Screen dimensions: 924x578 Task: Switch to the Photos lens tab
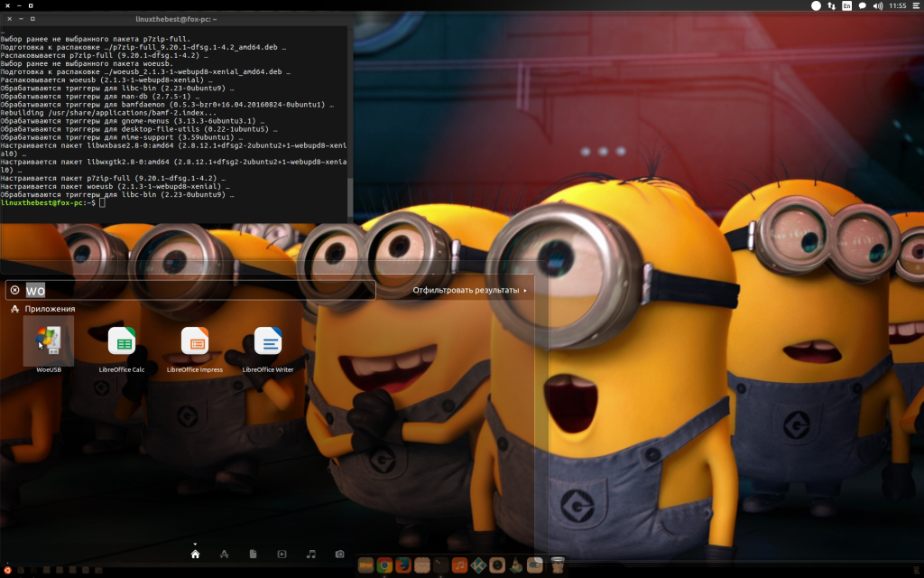[x=339, y=554]
